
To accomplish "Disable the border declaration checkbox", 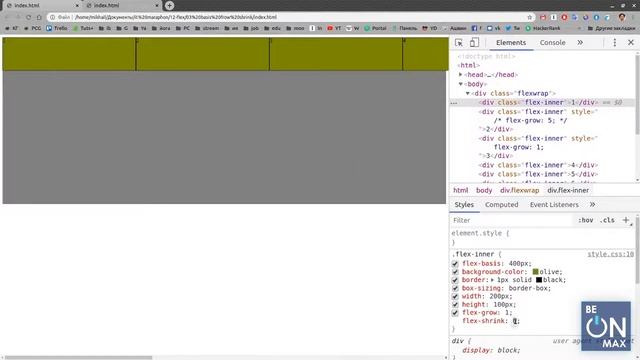I will [x=455, y=280].
